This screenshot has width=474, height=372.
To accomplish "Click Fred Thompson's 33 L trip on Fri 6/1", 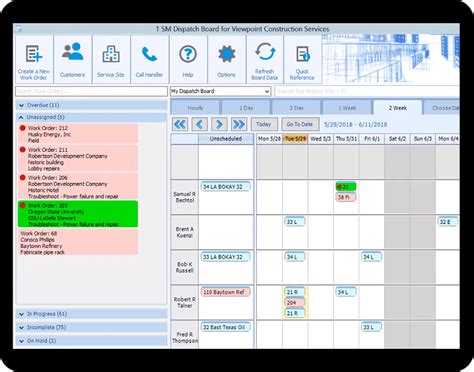I will (x=371, y=327).
